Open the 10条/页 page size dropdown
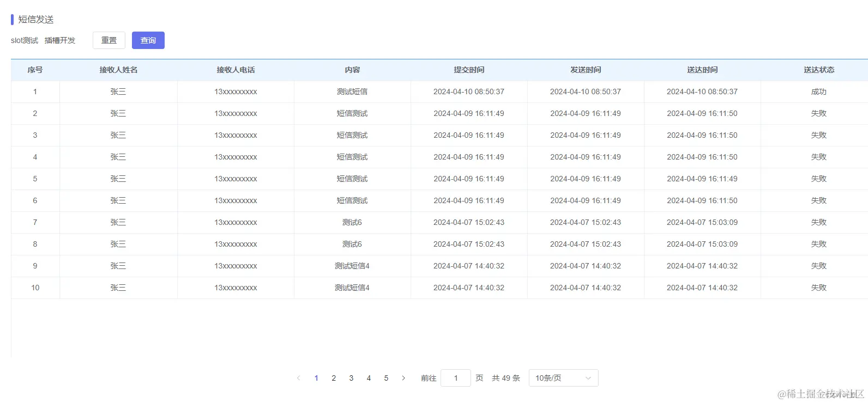The height and width of the screenshot is (403, 868). point(564,378)
